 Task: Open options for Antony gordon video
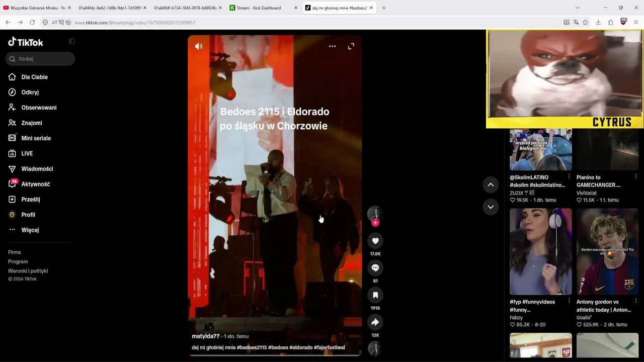tap(636, 302)
